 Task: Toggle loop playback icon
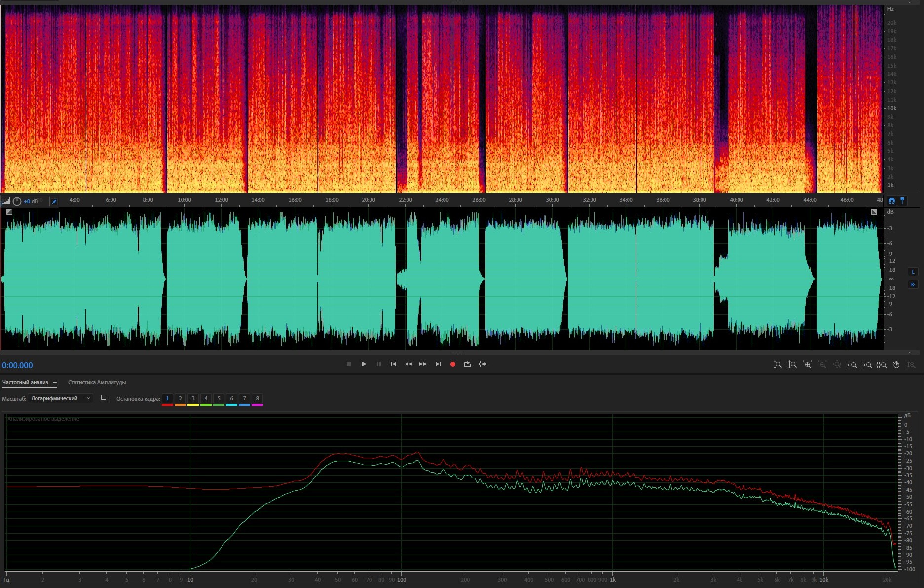tap(467, 364)
